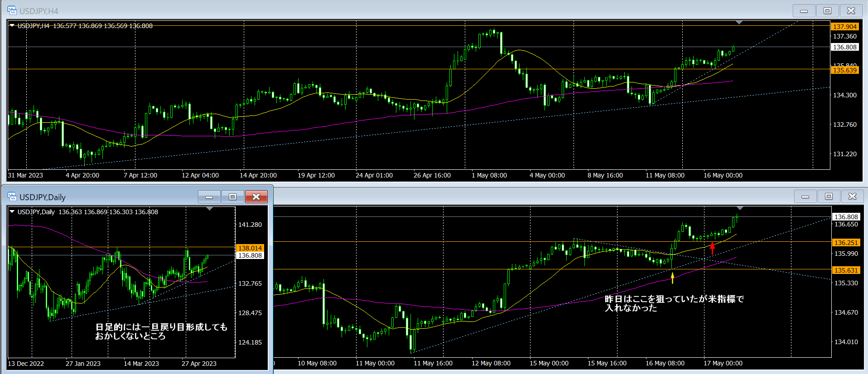This screenshot has height=374, width=868.
Task: Click the 15 May 16:00 time label
Action: click(x=607, y=363)
